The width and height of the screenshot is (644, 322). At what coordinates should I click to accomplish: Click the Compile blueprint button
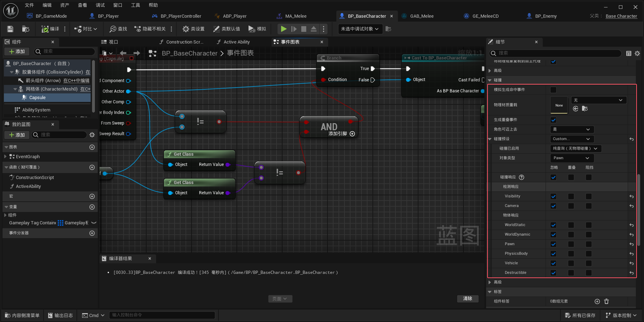point(50,29)
